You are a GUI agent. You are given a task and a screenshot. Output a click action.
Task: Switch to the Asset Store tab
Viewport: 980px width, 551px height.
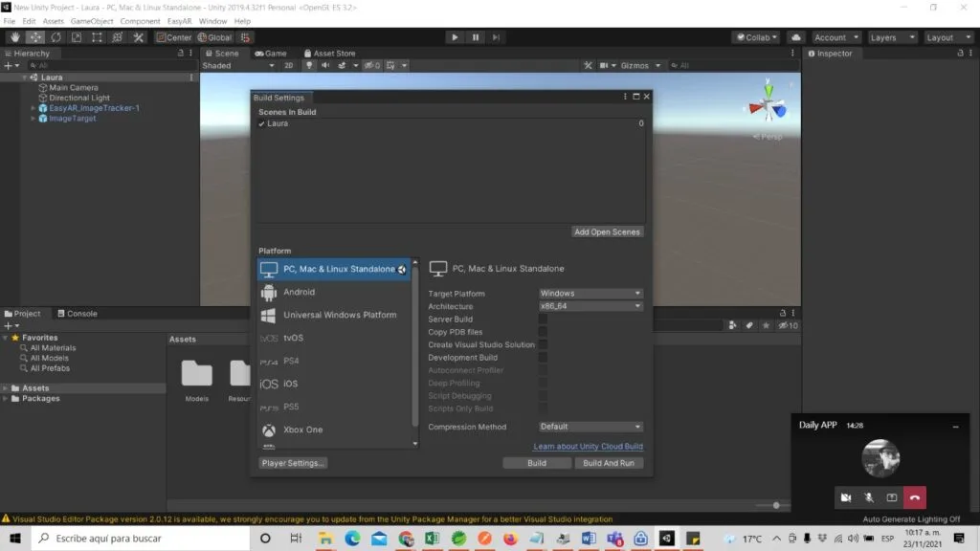click(x=329, y=54)
